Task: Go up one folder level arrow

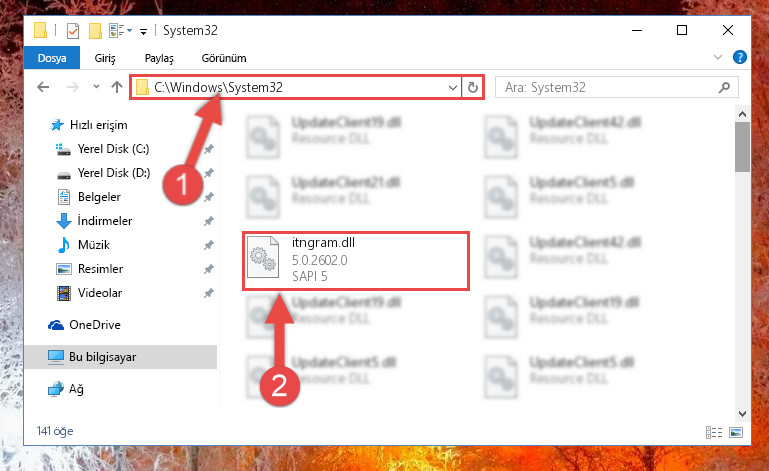Action: (117, 87)
